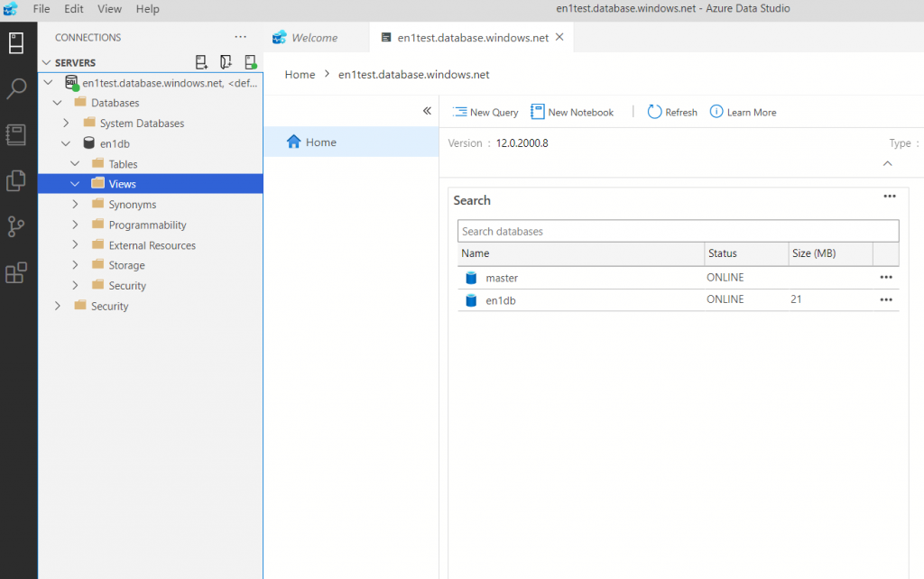
Task: Sort by Name column header
Action: [x=581, y=253]
